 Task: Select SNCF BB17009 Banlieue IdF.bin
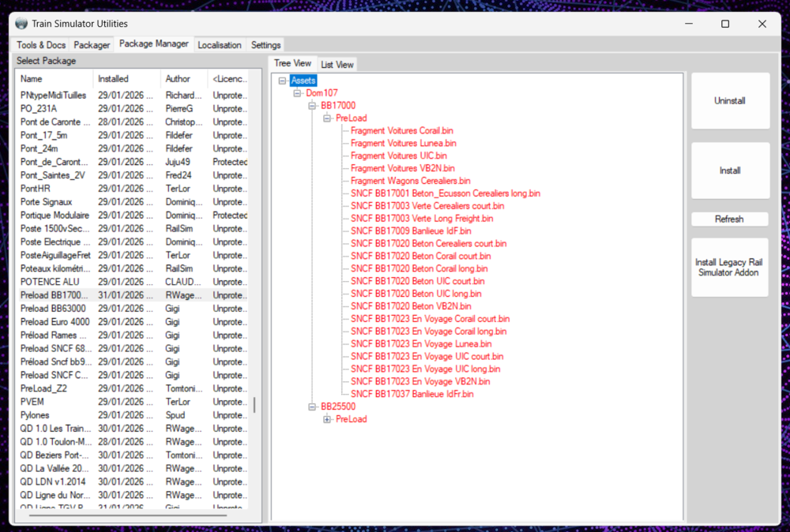pyautogui.click(x=411, y=231)
